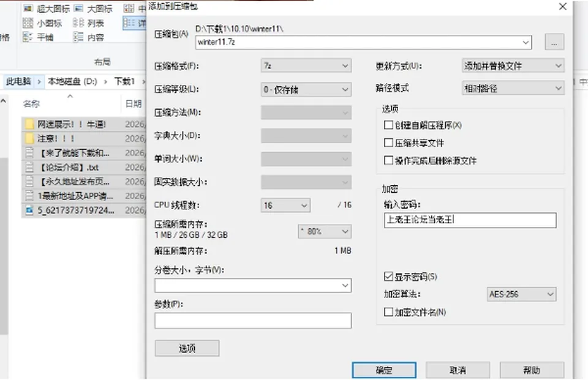Click the 取消 button
The height and width of the screenshot is (380, 588).
458,370
